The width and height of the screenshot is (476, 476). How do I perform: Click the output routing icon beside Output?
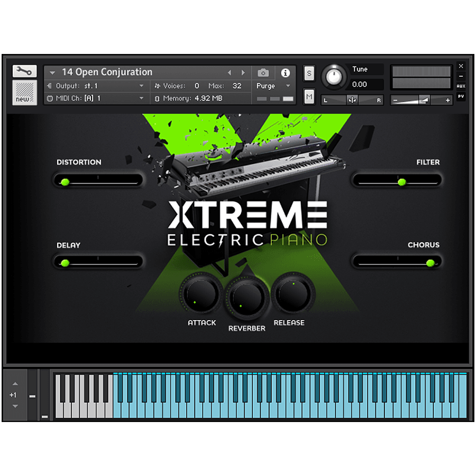[x=51, y=86]
